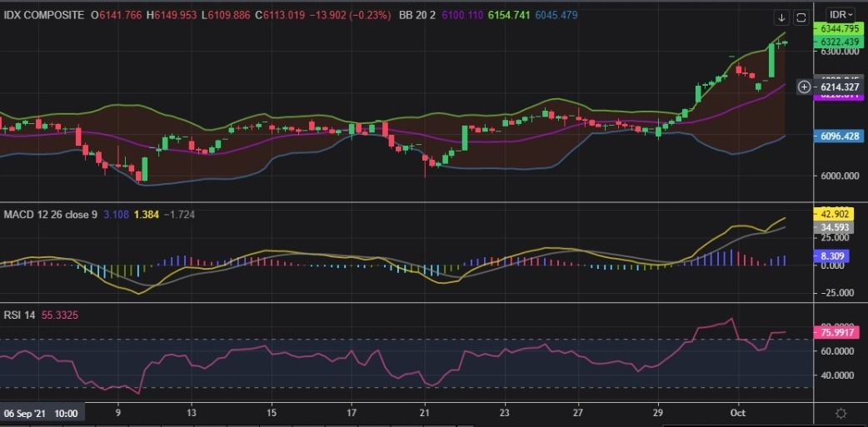Click the yellow 42.902 MACD scale label
Image resolution: width=868 pixels, height=427 pixels.
point(834,214)
